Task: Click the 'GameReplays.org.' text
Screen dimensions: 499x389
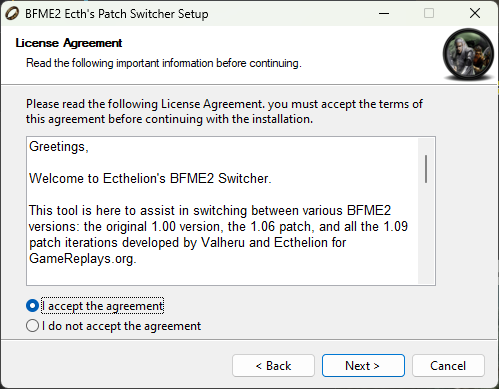Action: 83,259
